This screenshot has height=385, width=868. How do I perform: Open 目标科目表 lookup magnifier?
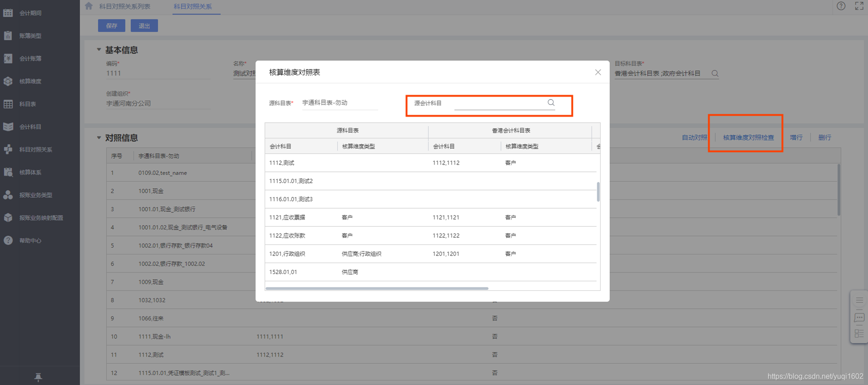click(x=715, y=73)
